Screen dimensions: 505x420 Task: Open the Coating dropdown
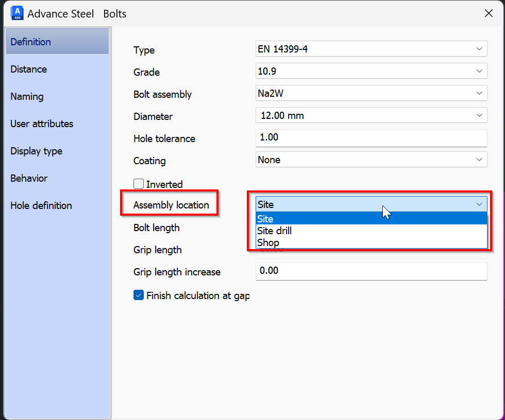tap(371, 160)
